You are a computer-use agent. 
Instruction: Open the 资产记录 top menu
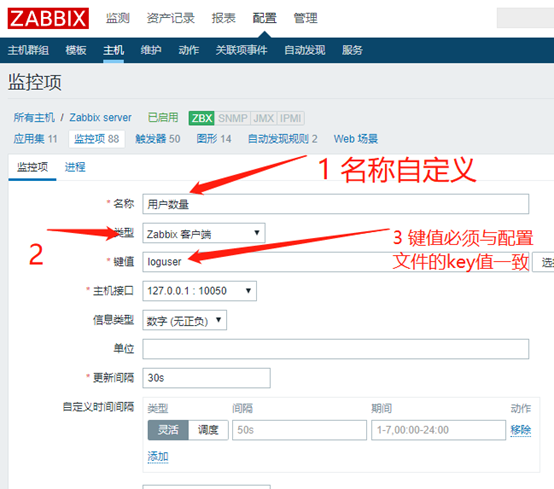tap(171, 18)
